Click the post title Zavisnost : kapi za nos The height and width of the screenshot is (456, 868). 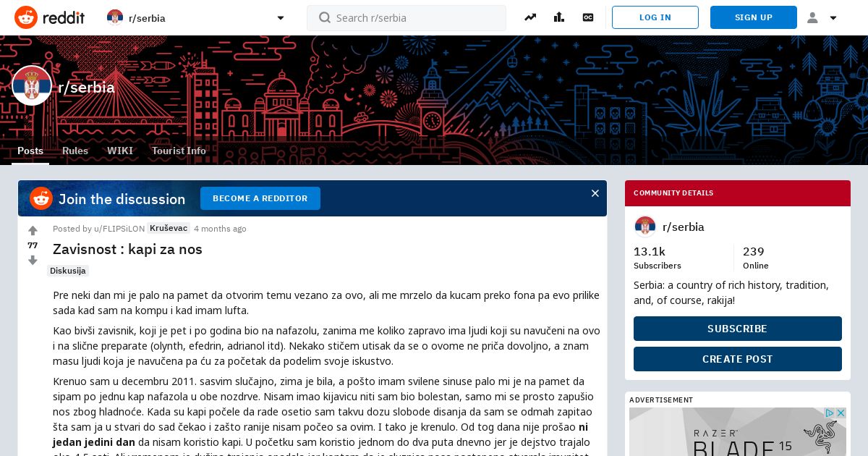click(x=127, y=249)
